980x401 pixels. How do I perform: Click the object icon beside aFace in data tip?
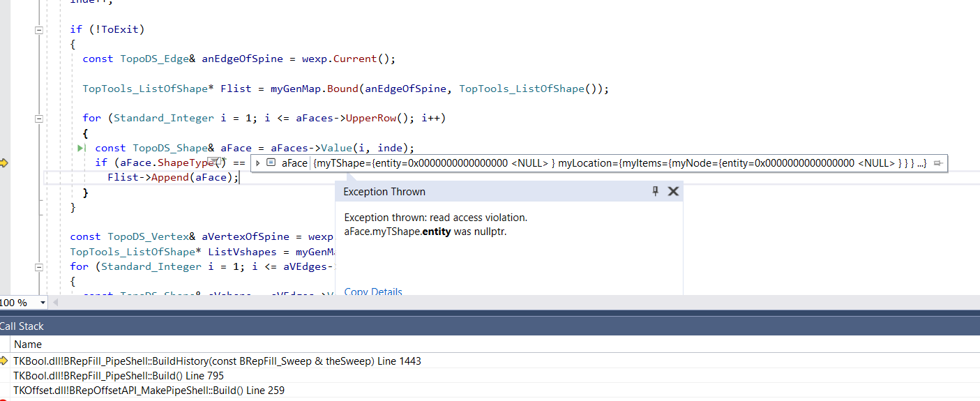271,163
